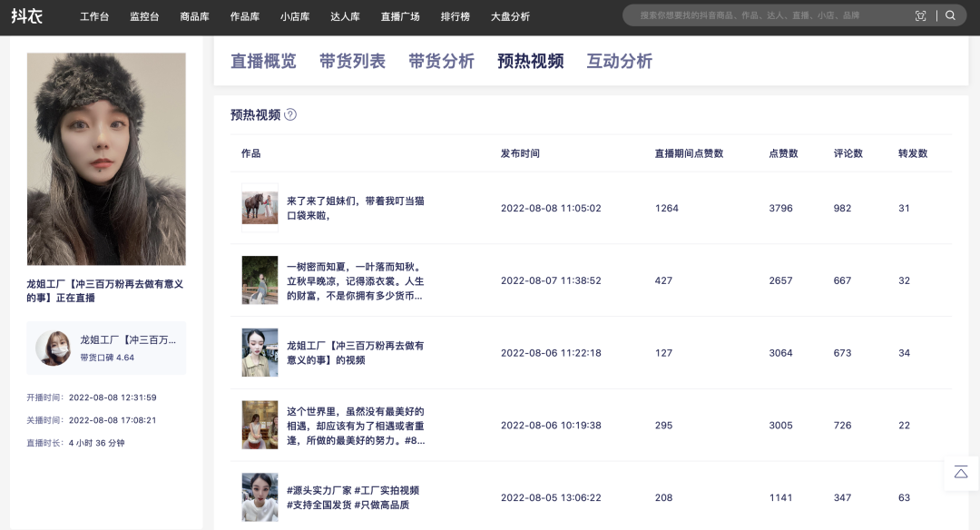The image size is (980, 530).
Task: Click the 抖衣 logo
Action: (27, 15)
